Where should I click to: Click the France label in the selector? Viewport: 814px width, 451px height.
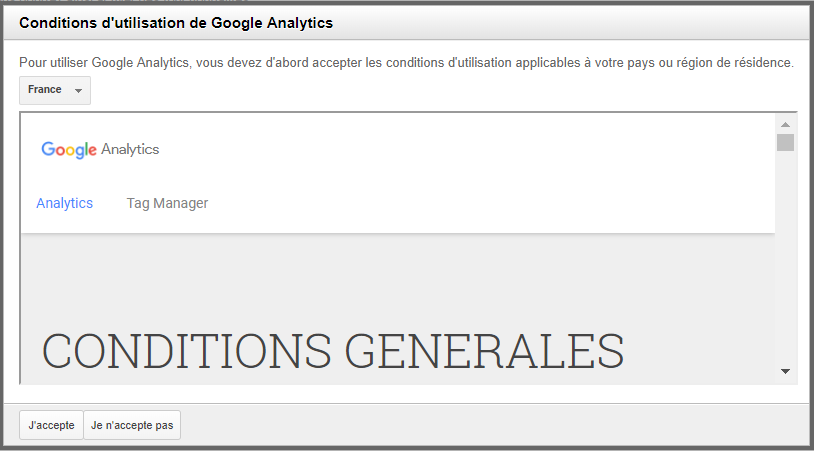click(x=45, y=89)
